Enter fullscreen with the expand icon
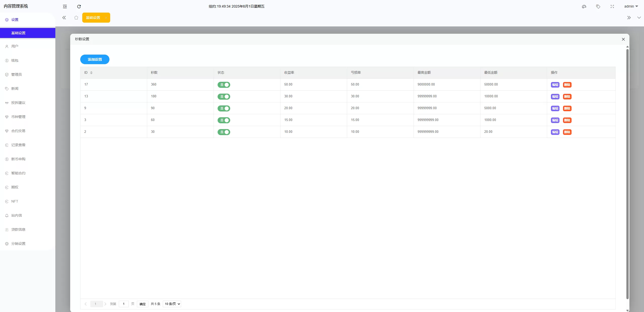This screenshot has width=644, height=312. coord(612,7)
